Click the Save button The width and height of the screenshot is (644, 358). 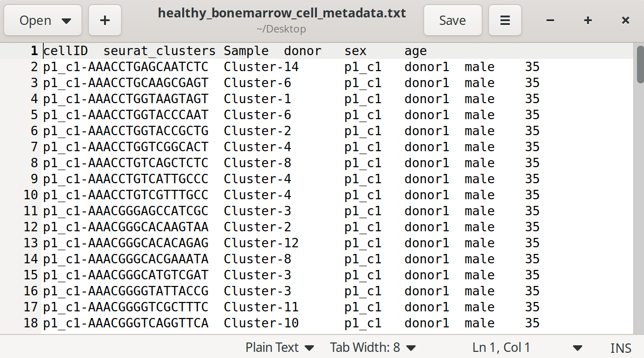coord(452,20)
